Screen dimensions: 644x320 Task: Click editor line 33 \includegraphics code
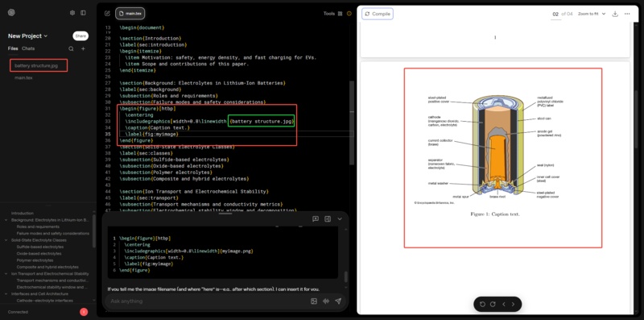point(209,122)
